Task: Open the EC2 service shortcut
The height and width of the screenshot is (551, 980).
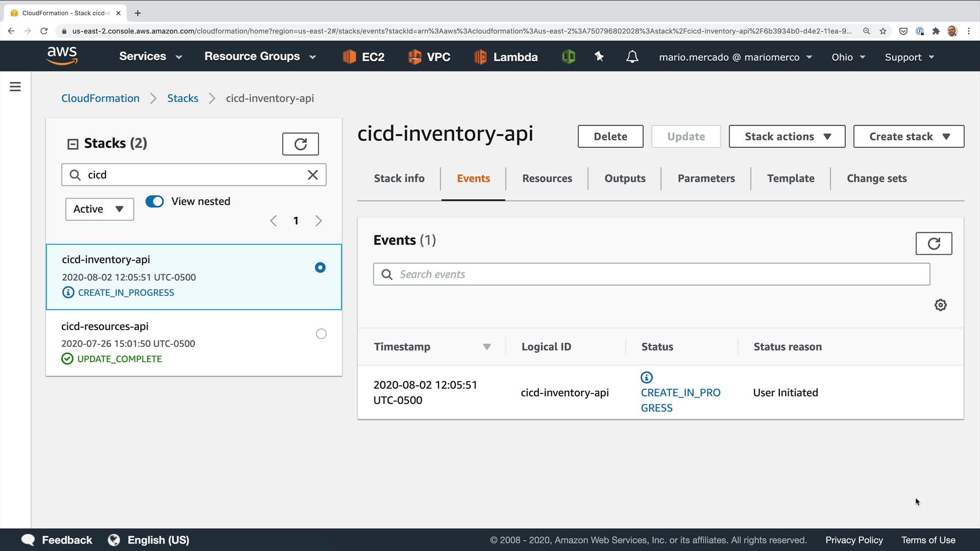Action: pyautogui.click(x=363, y=57)
